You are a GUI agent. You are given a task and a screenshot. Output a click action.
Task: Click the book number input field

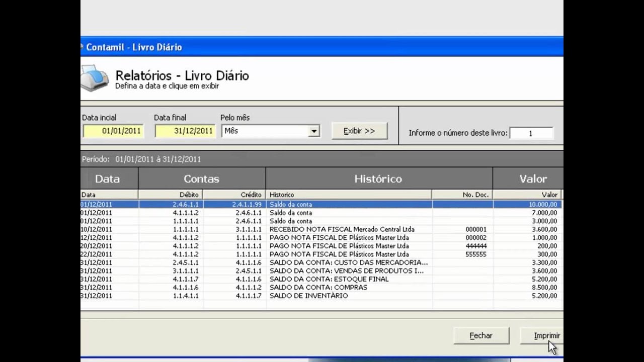pos(531,133)
